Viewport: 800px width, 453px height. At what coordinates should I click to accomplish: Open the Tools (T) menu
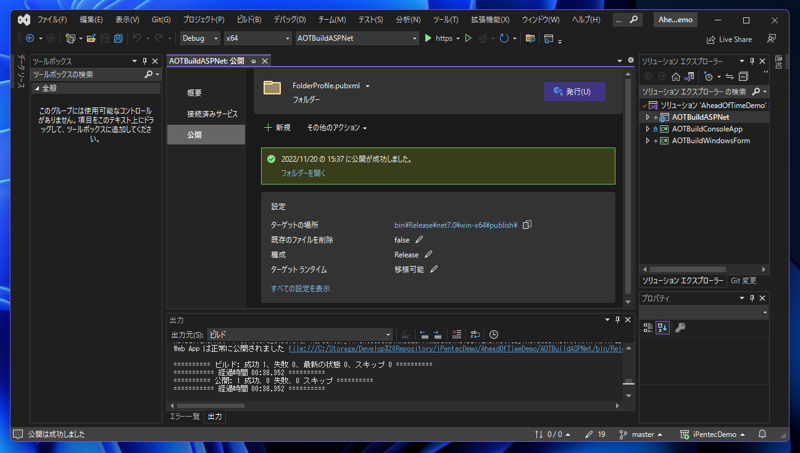click(445, 20)
